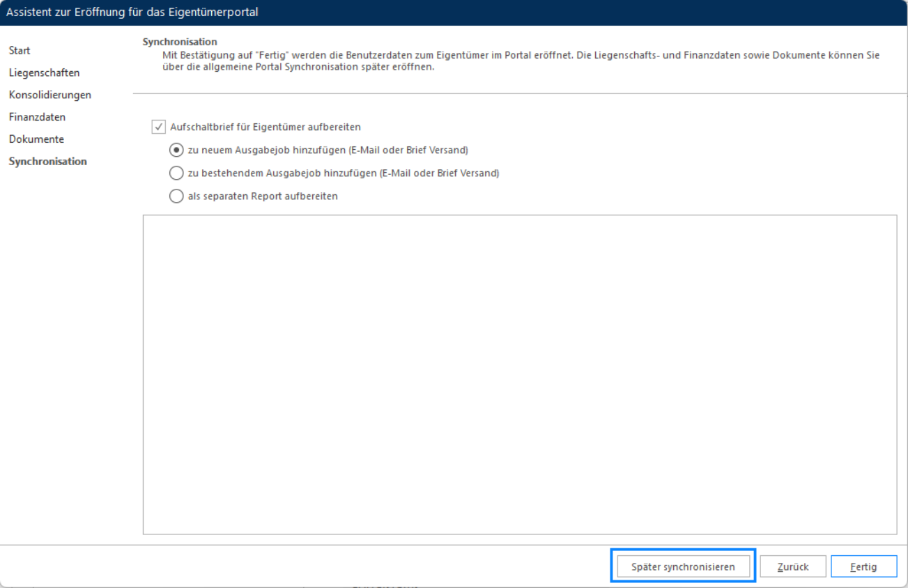This screenshot has width=908, height=588.
Task: Go to the Dokumente step
Action: click(x=36, y=139)
